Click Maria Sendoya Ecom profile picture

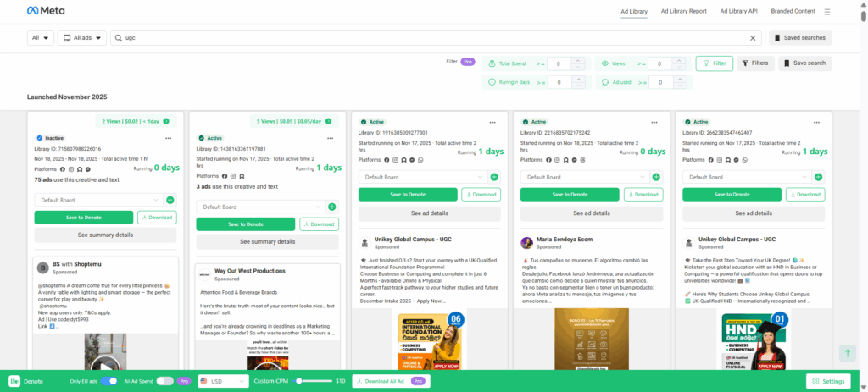click(x=527, y=243)
